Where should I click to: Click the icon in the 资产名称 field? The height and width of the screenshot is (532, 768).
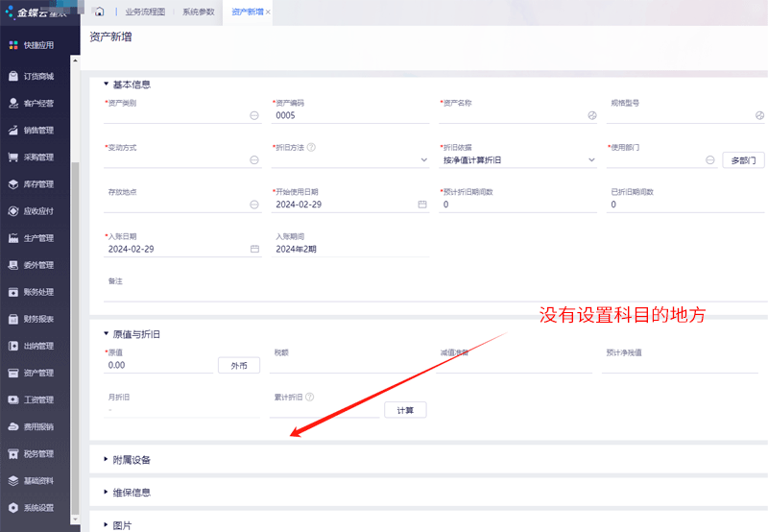pyautogui.click(x=592, y=115)
